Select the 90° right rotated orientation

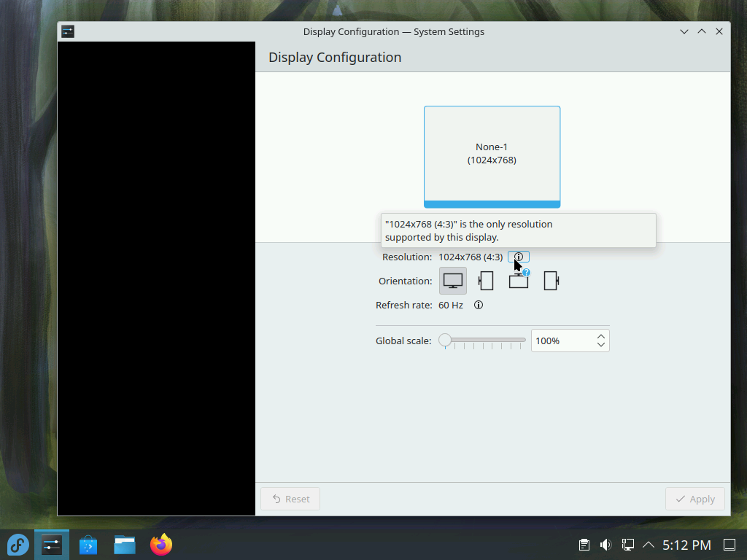(x=551, y=281)
